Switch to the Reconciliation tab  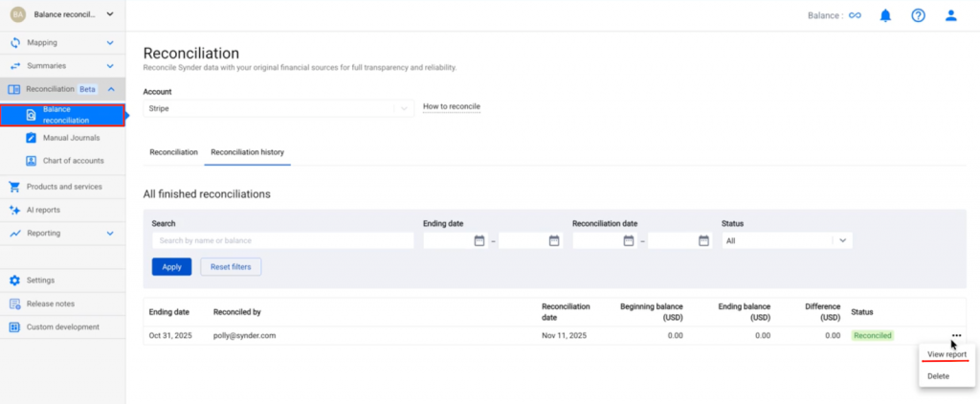click(173, 152)
